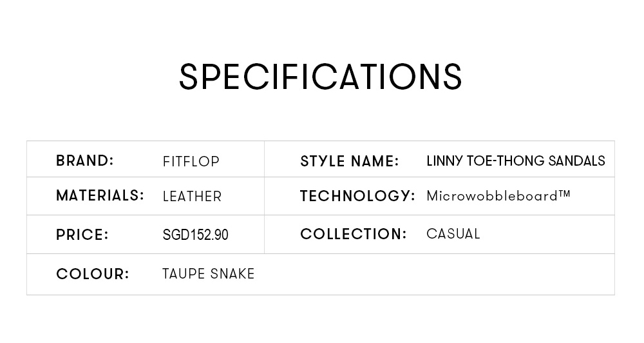Click the TAUPE SNAKE colour value
This screenshot has height=343, width=644.
[209, 273]
